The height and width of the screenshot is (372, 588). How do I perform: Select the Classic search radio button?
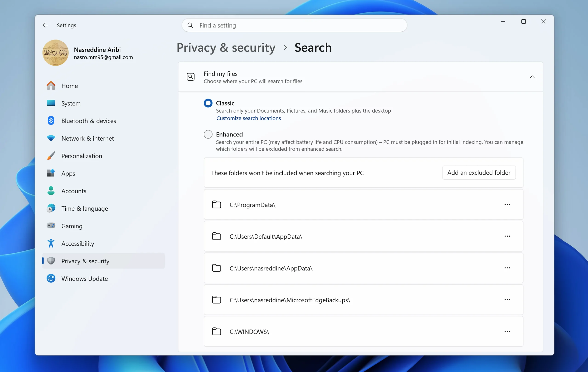pos(208,103)
